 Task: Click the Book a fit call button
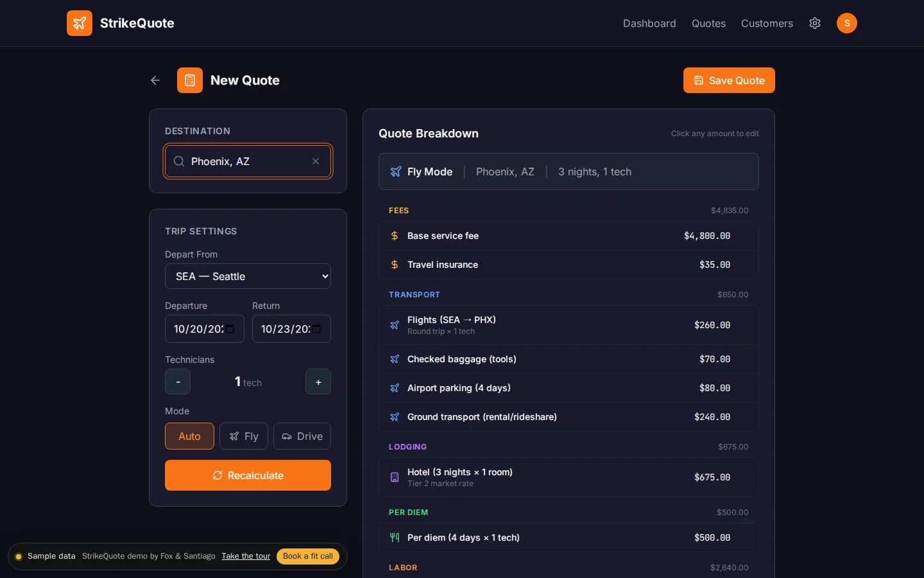pyautogui.click(x=308, y=556)
